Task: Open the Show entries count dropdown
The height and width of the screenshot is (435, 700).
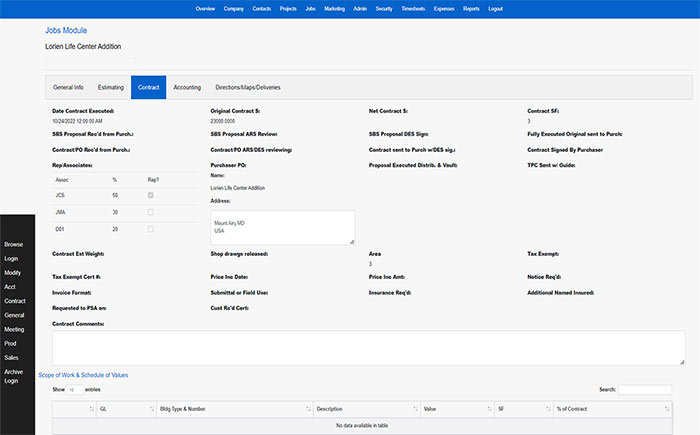Action: point(75,390)
